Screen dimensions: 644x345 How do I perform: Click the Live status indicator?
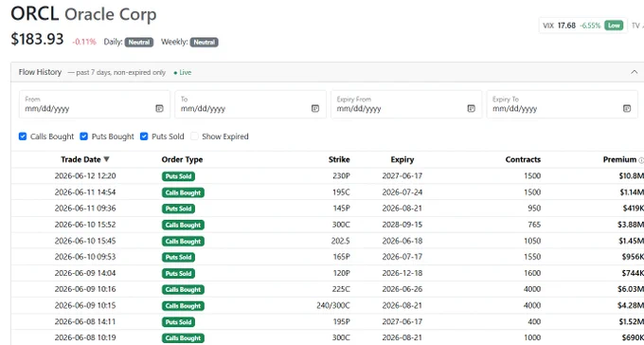coord(183,72)
